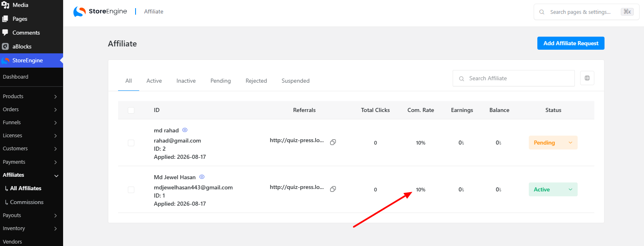Switch to the Pending tab
The height and width of the screenshot is (246, 644).
click(221, 81)
